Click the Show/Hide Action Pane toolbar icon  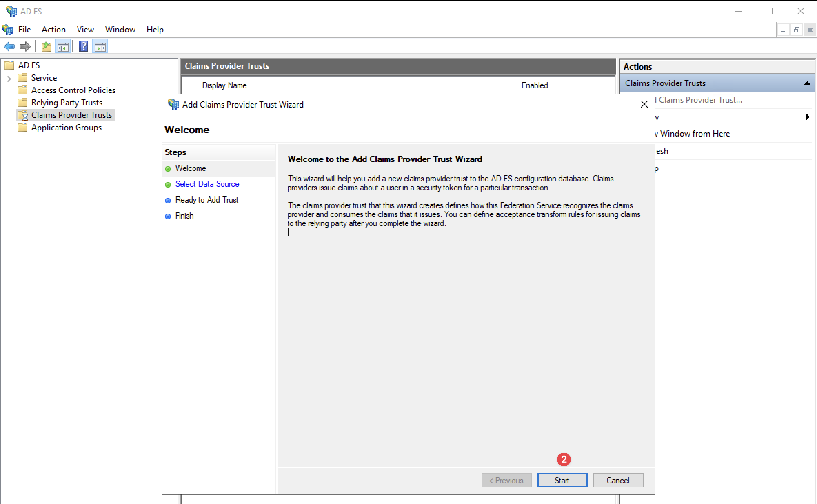[x=100, y=46]
